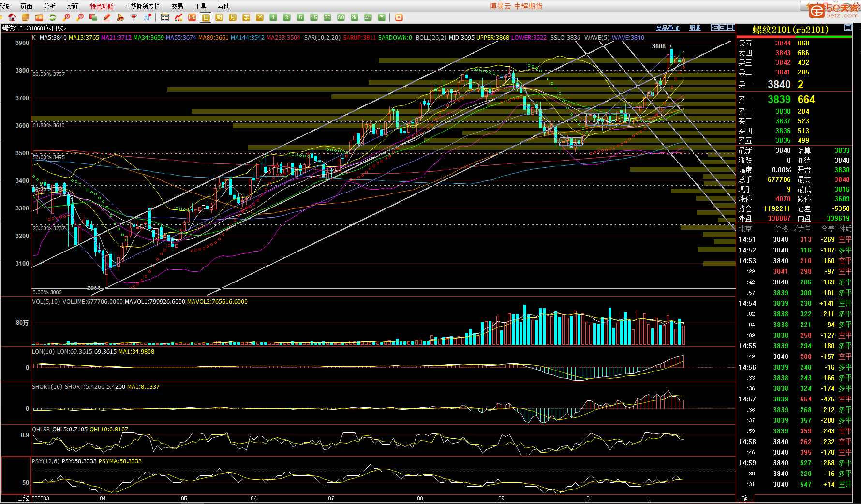Click the SAR(10,2,20) indicator label
The image size is (861, 504).
[x=322, y=38]
